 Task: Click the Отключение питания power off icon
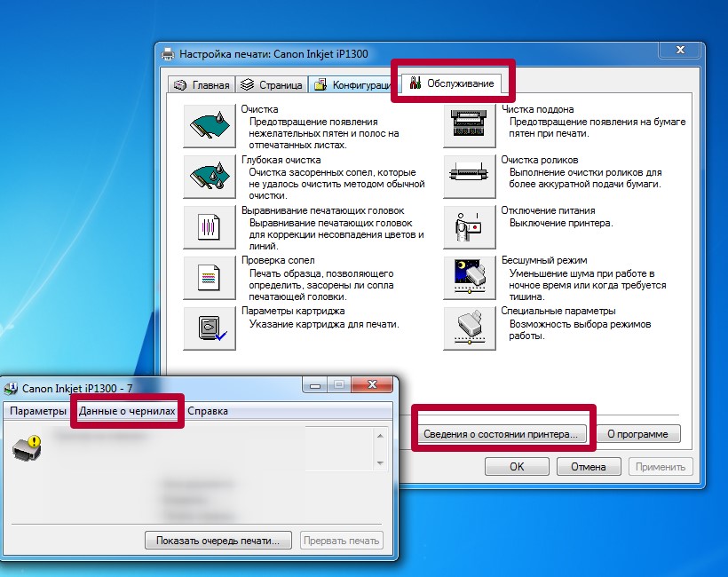point(468,227)
